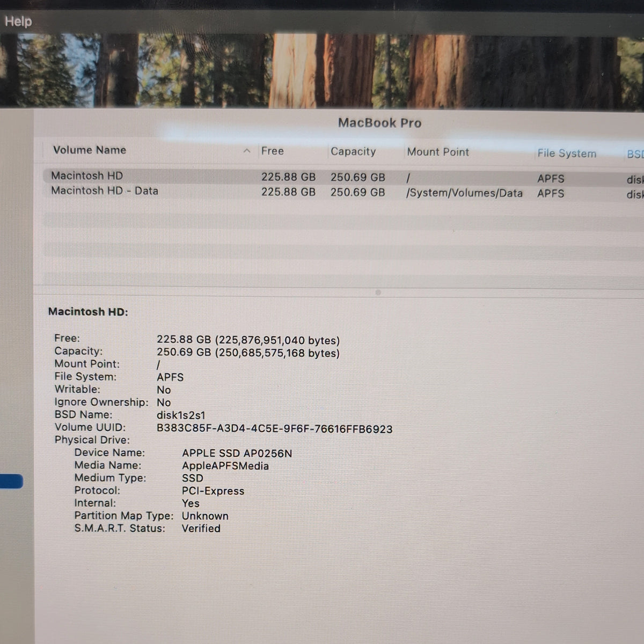Click the partially visible BSD column header
The height and width of the screenshot is (644, 644).
[x=635, y=155]
